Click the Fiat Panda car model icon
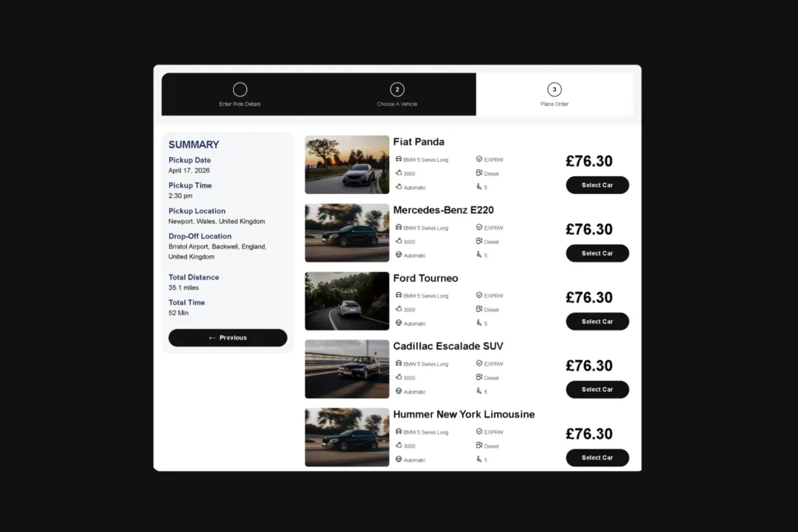This screenshot has height=532, width=798. 398,159
